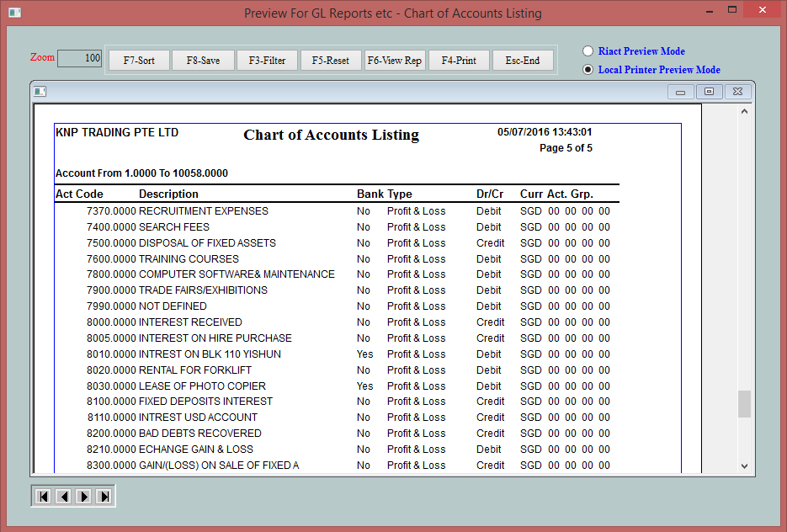
Task: Open F6-View Rep report view
Action: pyautogui.click(x=395, y=61)
